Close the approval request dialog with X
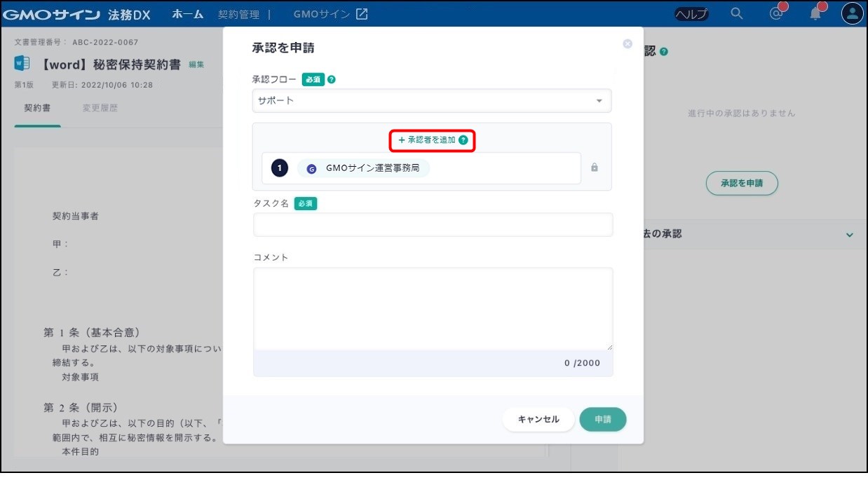The image size is (868, 487). (628, 43)
